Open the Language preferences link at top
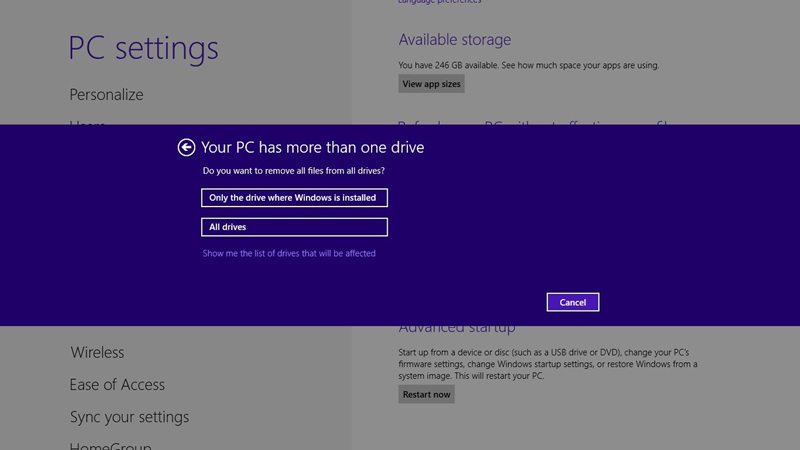800x450 pixels. click(x=439, y=3)
